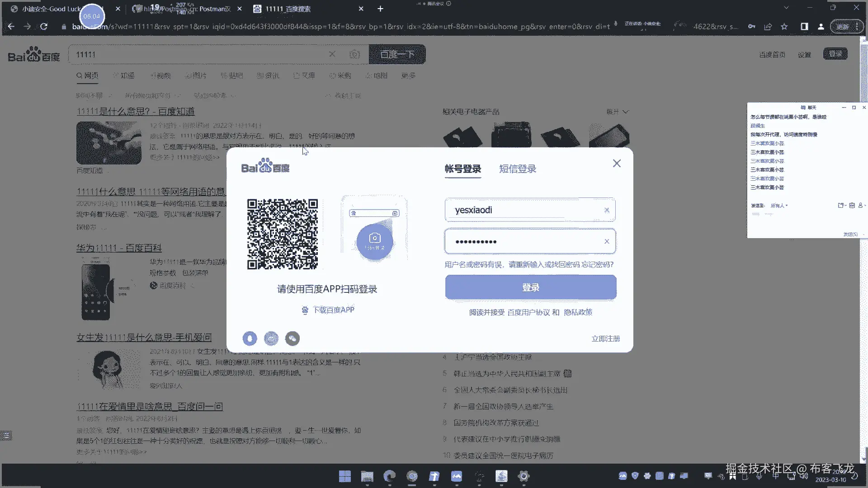
Task: Clear the password field with X icon
Action: pos(607,242)
